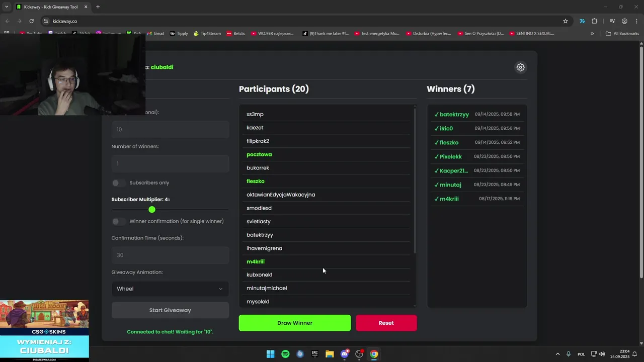
Task: Select participant ihavemigrena
Action: pos(264,248)
